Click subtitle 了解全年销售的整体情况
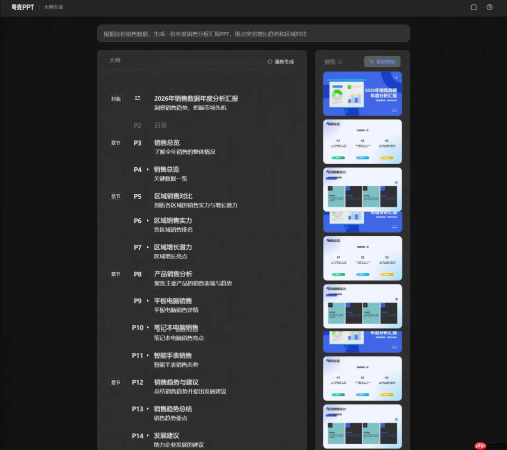 tap(185, 152)
